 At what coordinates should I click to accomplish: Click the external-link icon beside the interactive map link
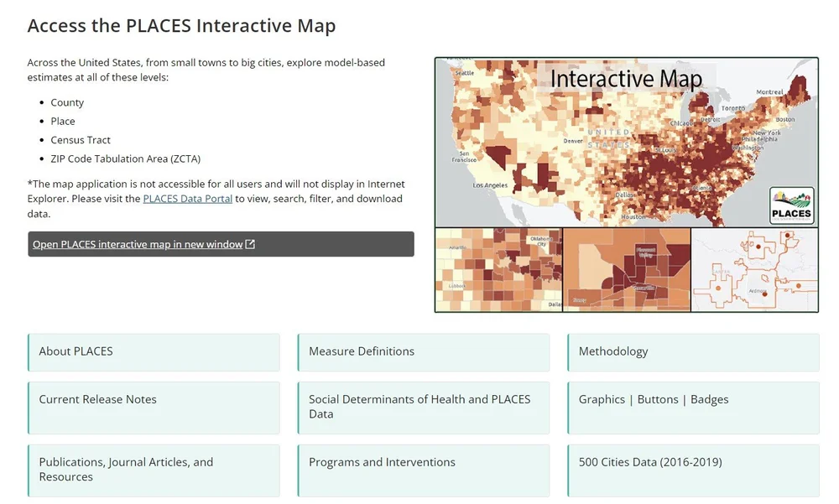[x=250, y=244]
